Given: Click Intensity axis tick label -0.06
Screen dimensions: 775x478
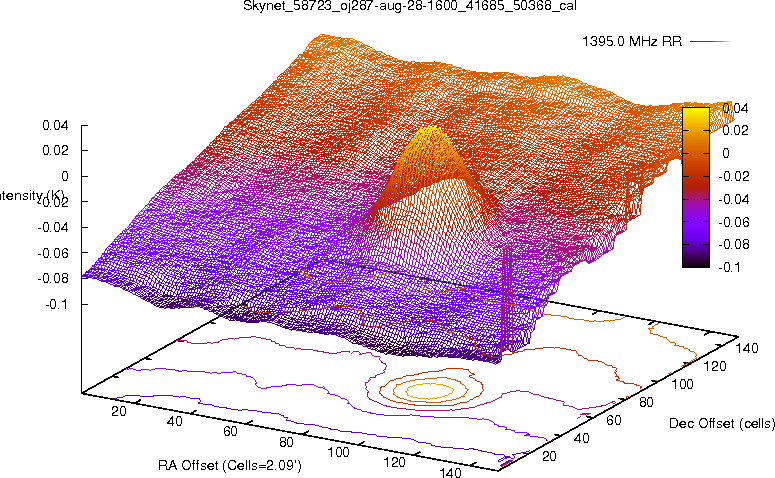Looking at the screenshot, I should (53, 253).
